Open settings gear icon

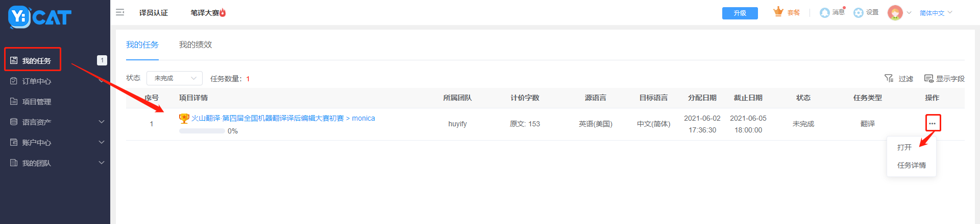tap(859, 13)
